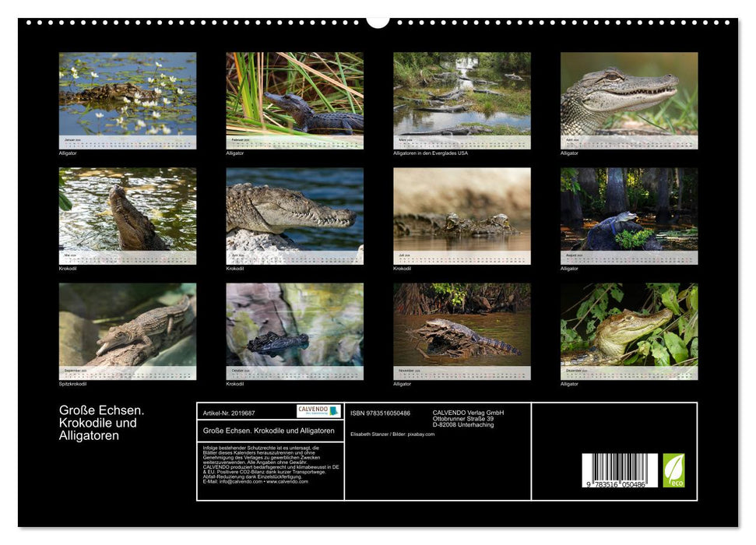Image resolution: width=756 pixels, height=545 pixels.
Task: Click the ISBN barcode image
Action: click(x=620, y=471)
